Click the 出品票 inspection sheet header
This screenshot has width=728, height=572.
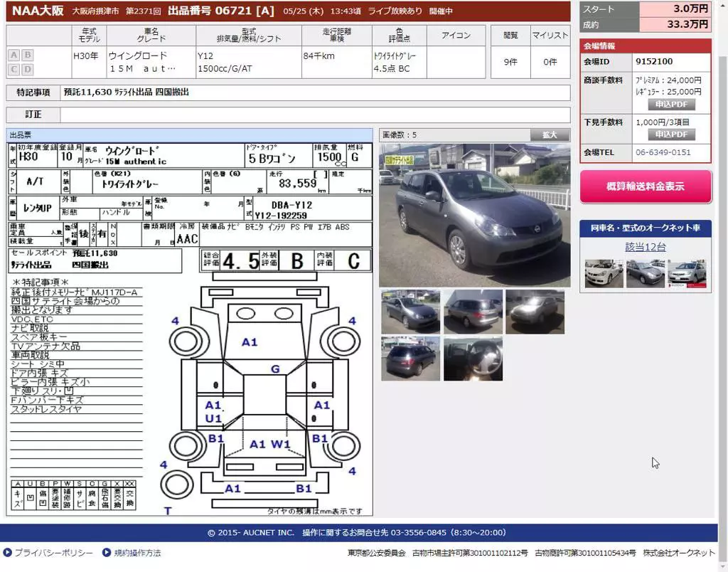(189, 135)
